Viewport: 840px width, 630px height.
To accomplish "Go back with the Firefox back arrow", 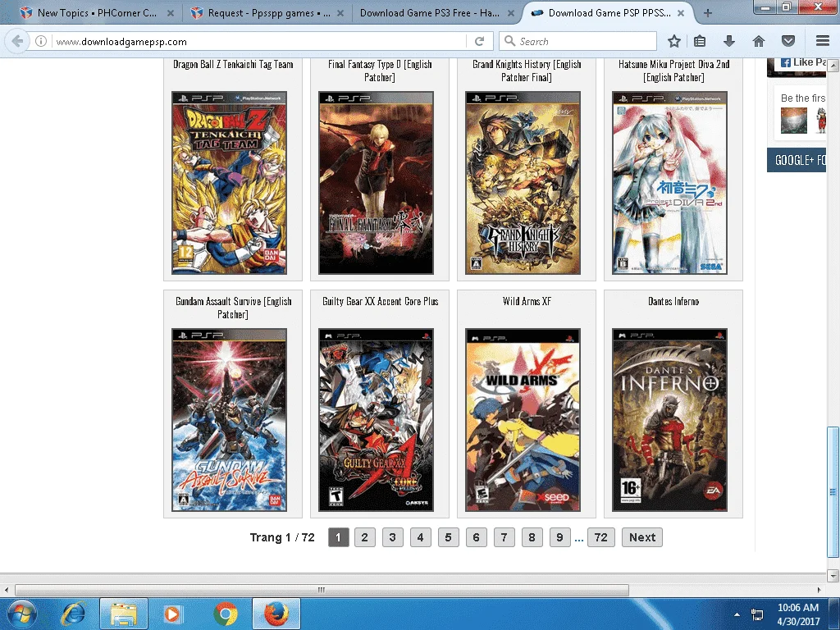I will coord(18,41).
